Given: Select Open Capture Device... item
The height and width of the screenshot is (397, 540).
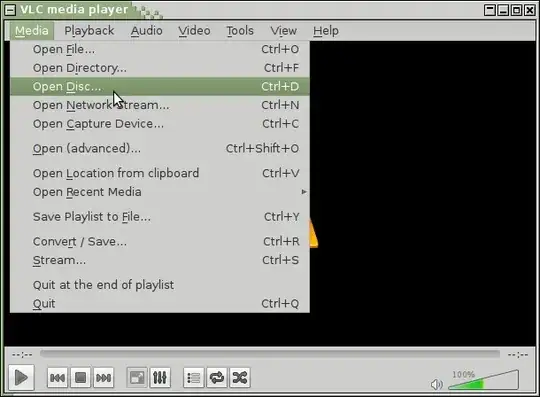Looking at the screenshot, I should click(x=160, y=124).
